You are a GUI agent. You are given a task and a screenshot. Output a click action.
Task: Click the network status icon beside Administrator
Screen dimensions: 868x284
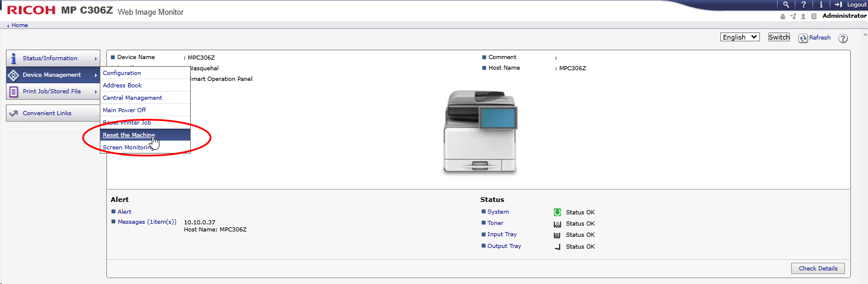tap(794, 16)
